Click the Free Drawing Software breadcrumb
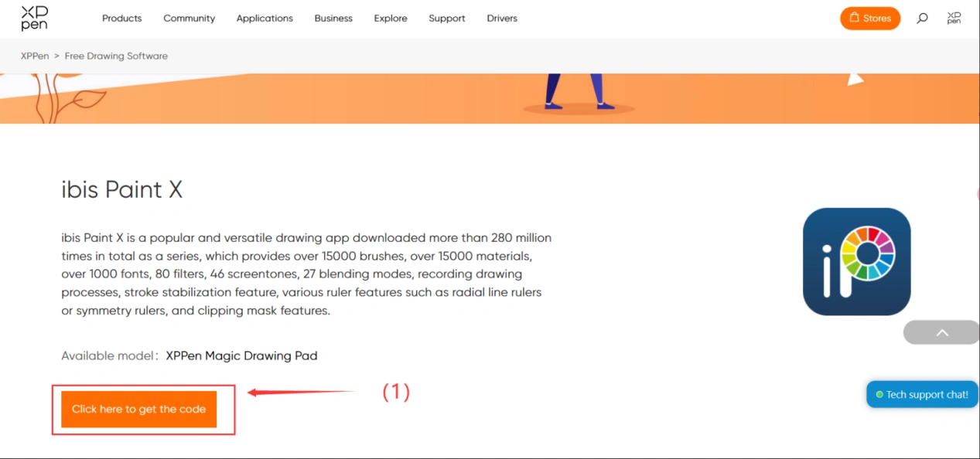This screenshot has width=980, height=459. click(116, 56)
